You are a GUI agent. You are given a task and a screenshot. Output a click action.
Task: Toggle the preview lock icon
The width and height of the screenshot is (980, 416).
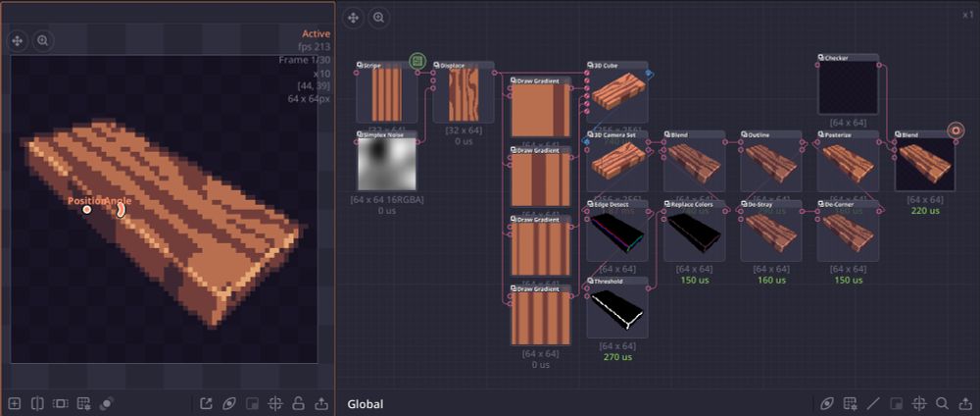coord(298,403)
